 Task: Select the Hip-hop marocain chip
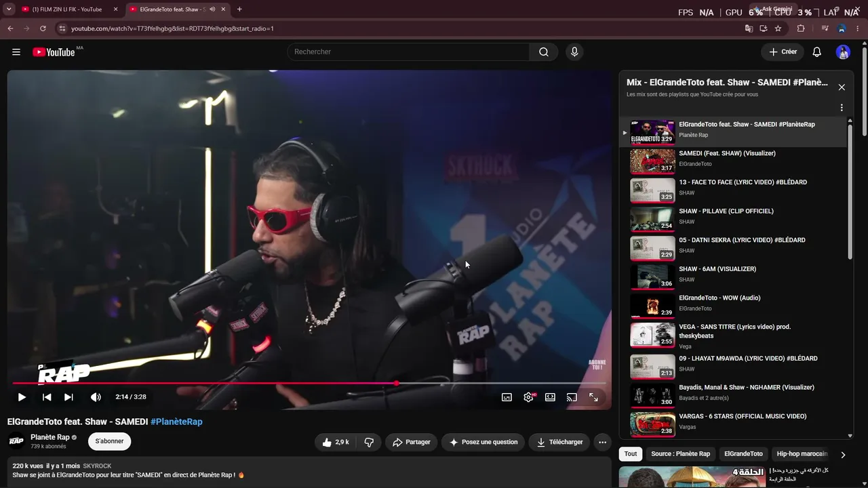tap(802, 454)
